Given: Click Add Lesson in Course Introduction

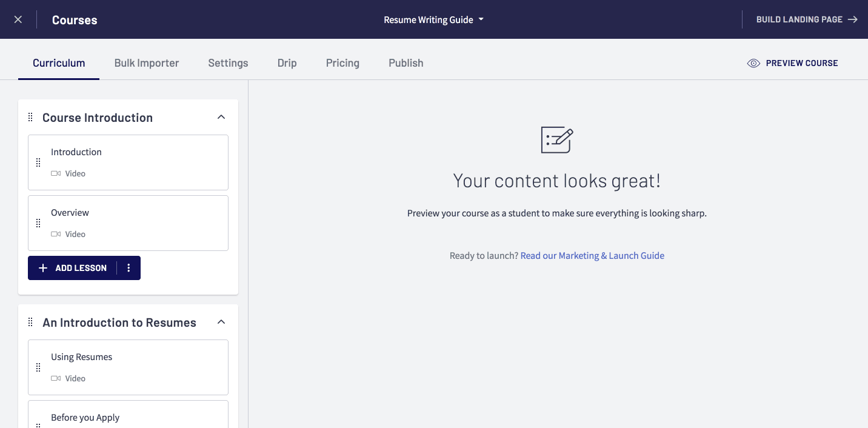Looking at the screenshot, I should (73, 268).
